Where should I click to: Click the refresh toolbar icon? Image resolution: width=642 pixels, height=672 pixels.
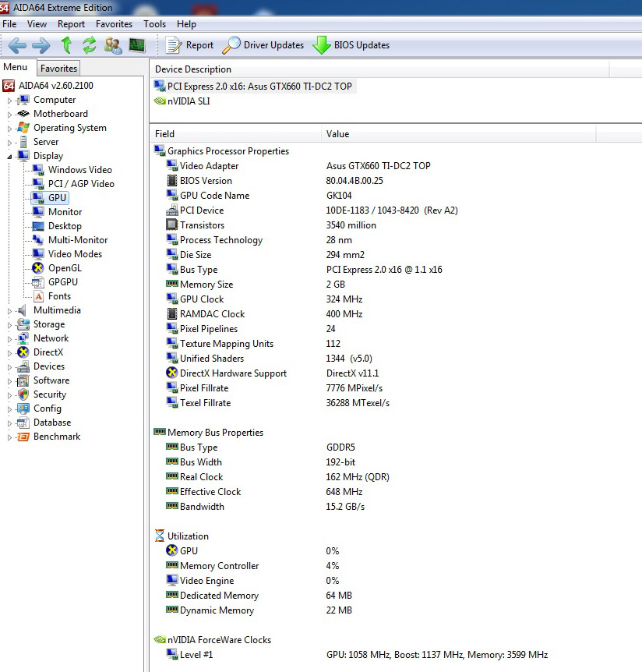click(x=89, y=45)
